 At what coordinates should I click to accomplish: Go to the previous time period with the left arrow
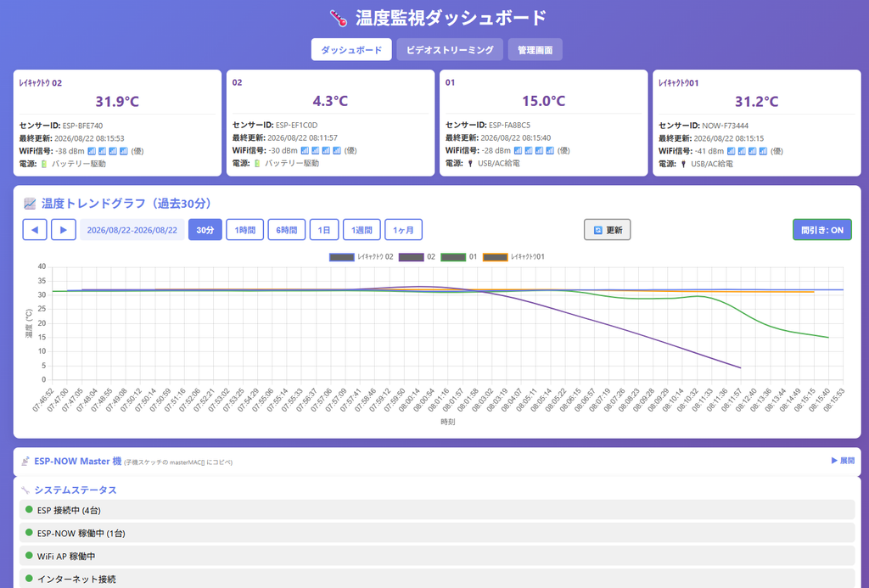click(35, 230)
